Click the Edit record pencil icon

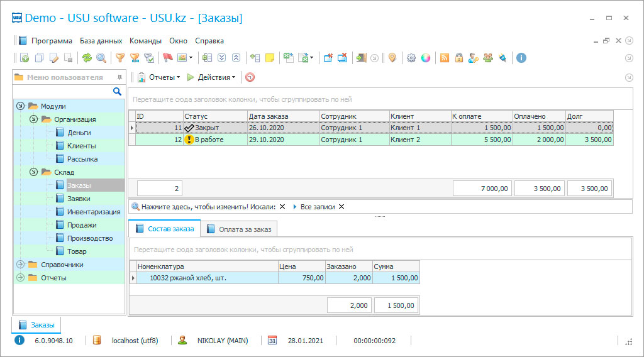pos(54,58)
